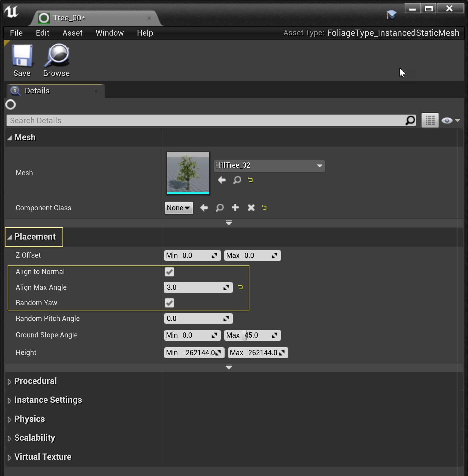Screen dimensions: 468x476
Task: Open the Component Class None dropdown
Action: click(x=179, y=208)
